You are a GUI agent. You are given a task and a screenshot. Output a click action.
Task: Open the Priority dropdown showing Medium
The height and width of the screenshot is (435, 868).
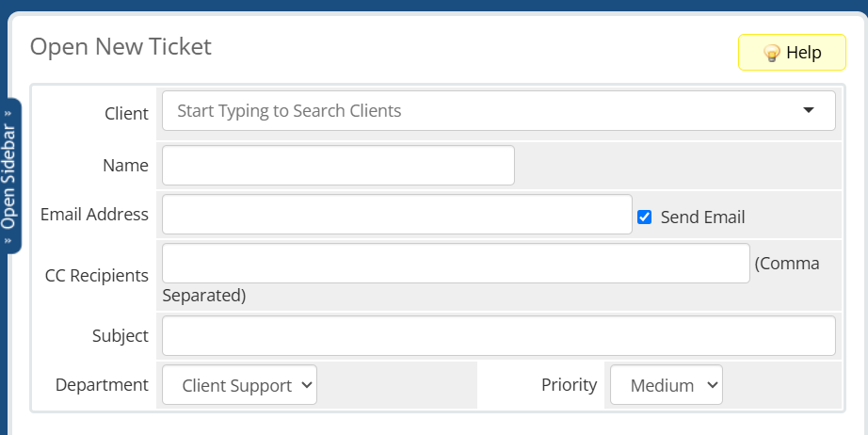click(666, 385)
